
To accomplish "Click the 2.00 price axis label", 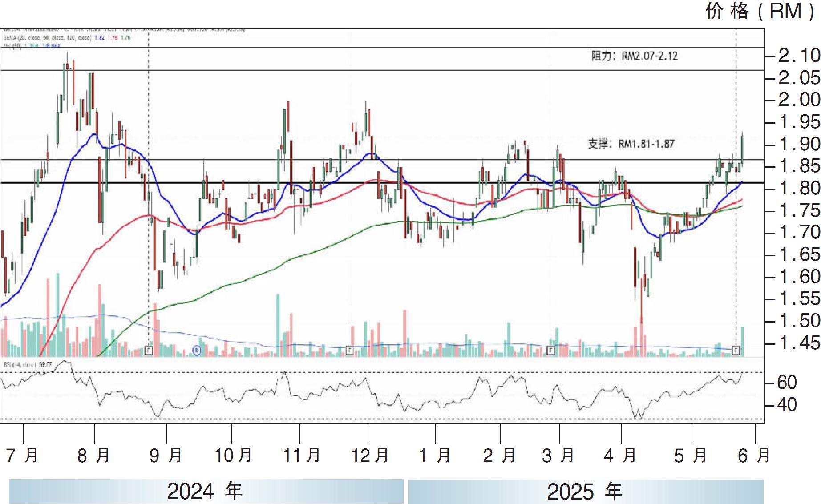I will [x=799, y=100].
